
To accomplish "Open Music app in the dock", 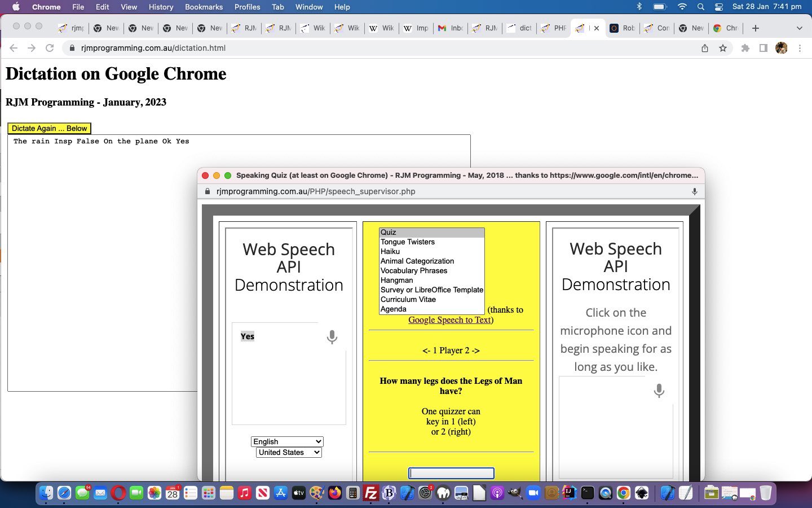I will [x=244, y=493].
